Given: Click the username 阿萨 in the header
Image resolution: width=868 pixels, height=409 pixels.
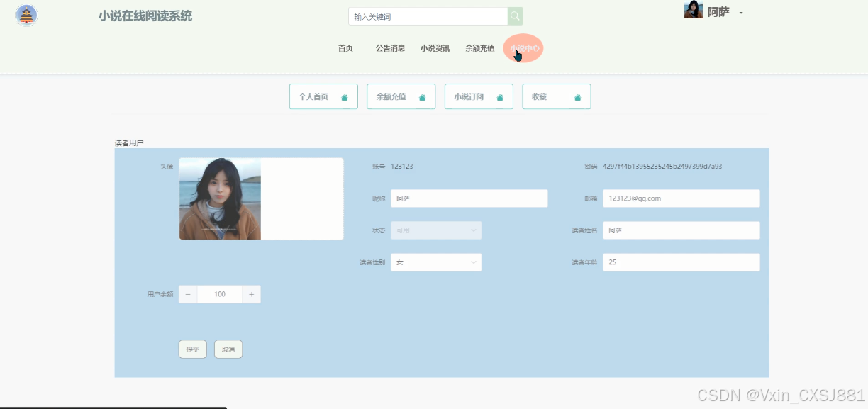Looking at the screenshot, I should [718, 12].
